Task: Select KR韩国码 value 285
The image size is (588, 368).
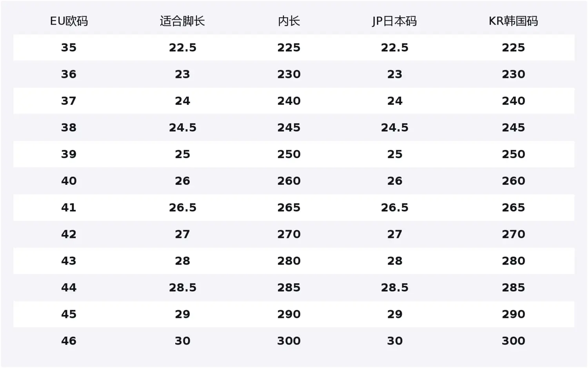Action: pyautogui.click(x=513, y=288)
